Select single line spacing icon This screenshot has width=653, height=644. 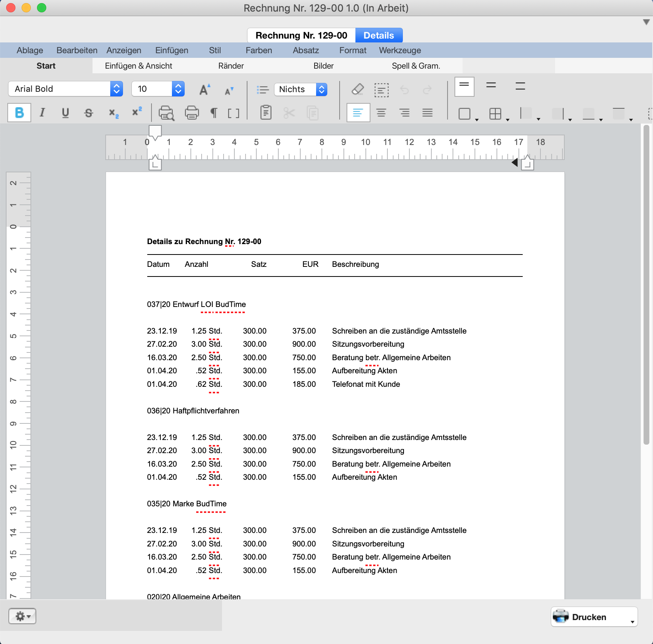[465, 86]
